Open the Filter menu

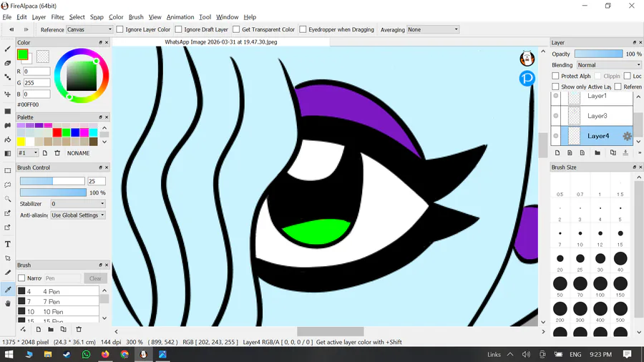click(57, 17)
